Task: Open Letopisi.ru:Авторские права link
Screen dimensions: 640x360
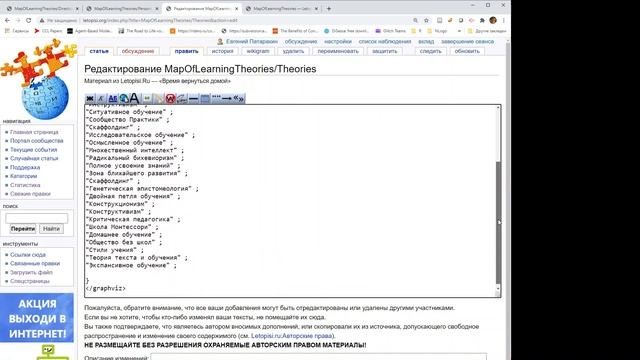Action: (291, 336)
